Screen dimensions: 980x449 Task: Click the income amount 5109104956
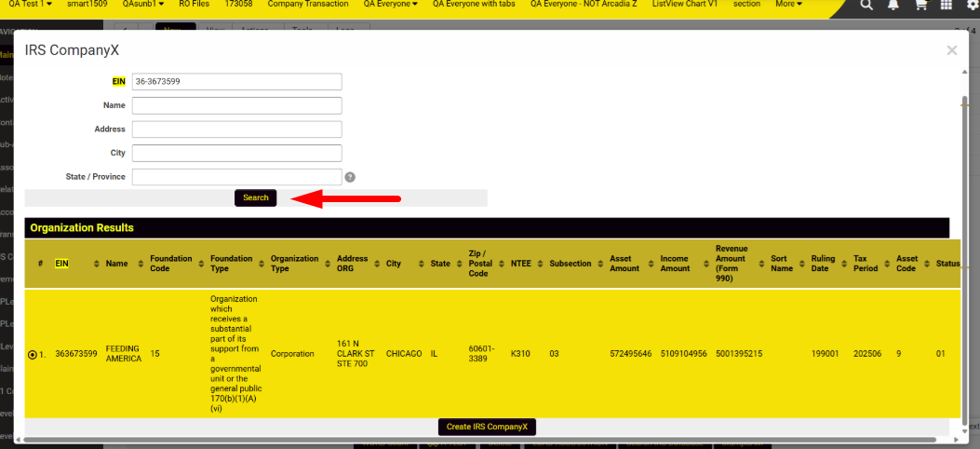click(684, 354)
